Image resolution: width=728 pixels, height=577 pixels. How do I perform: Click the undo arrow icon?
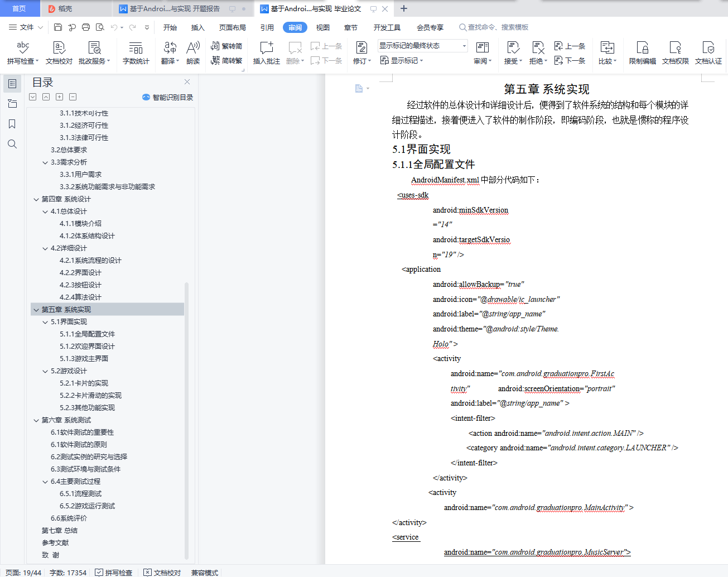point(114,27)
